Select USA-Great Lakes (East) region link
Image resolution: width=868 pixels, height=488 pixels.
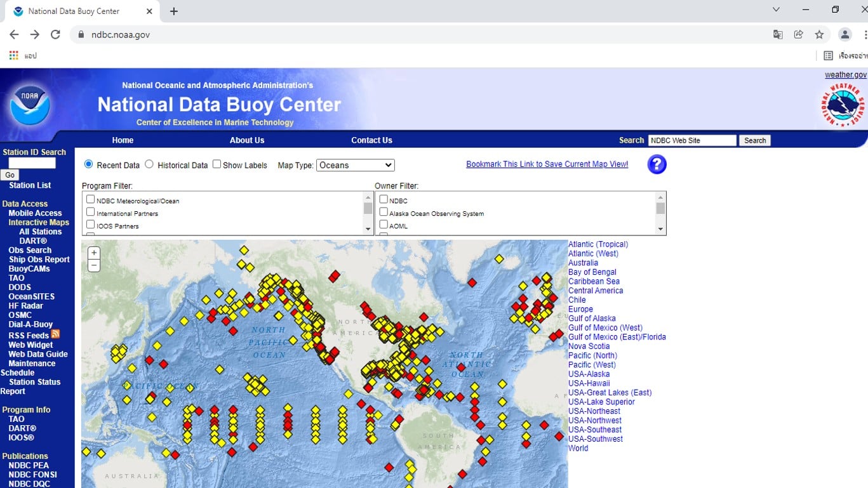[x=610, y=393]
